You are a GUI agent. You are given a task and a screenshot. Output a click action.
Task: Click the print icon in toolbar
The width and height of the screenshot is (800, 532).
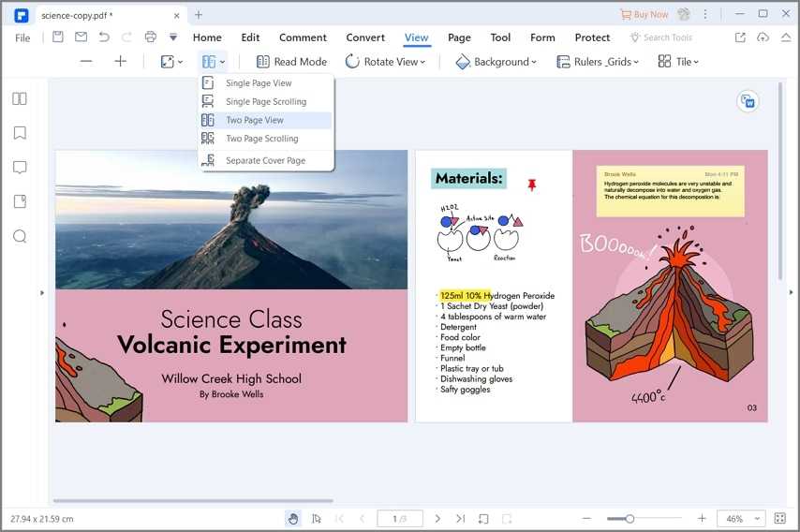(x=150, y=37)
